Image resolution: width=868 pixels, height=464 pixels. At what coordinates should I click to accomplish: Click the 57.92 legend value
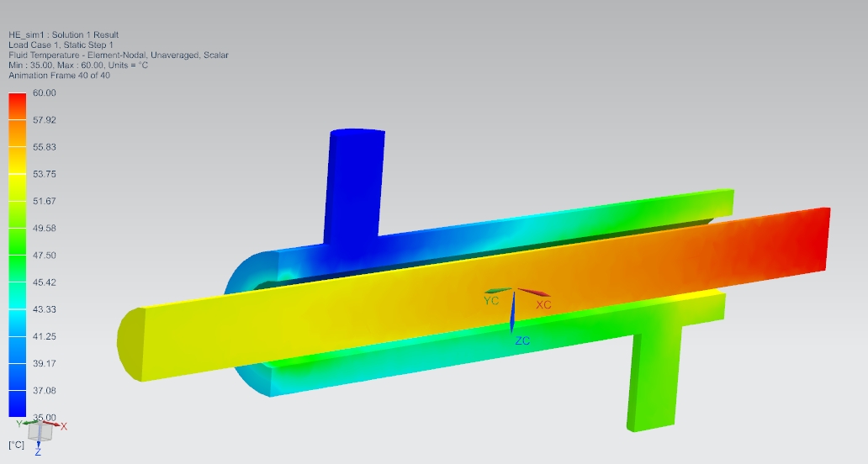tap(45, 120)
